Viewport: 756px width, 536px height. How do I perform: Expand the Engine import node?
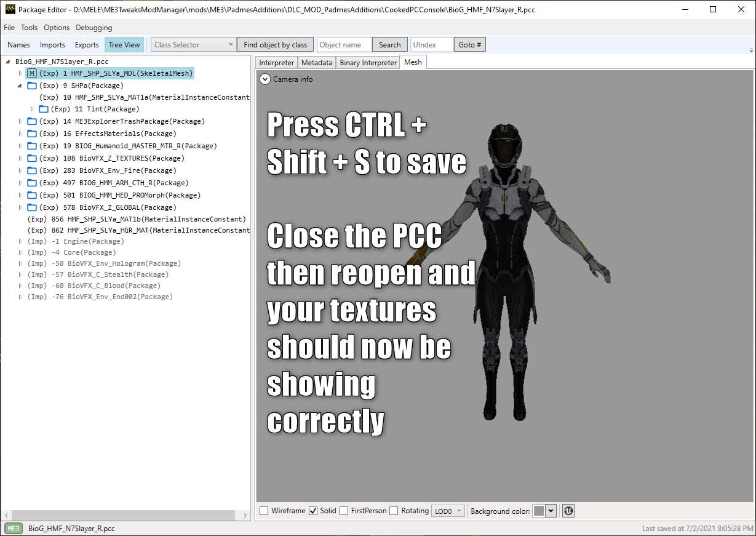click(x=20, y=241)
